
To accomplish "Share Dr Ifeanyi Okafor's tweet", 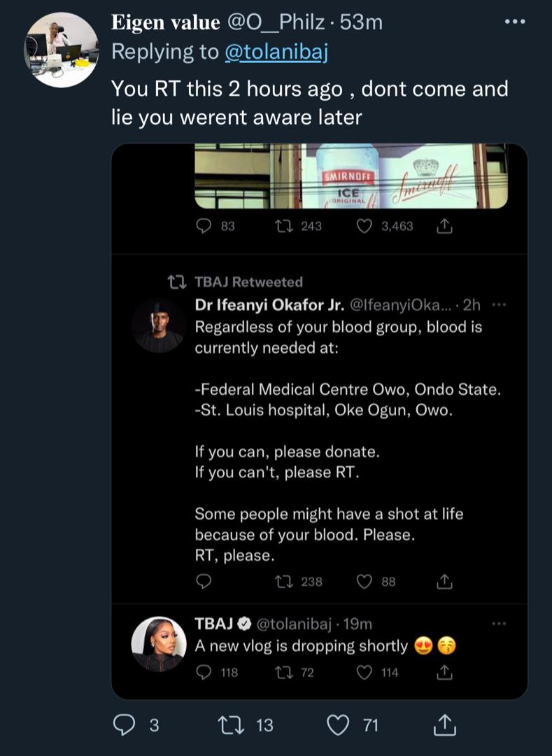I will [x=444, y=581].
